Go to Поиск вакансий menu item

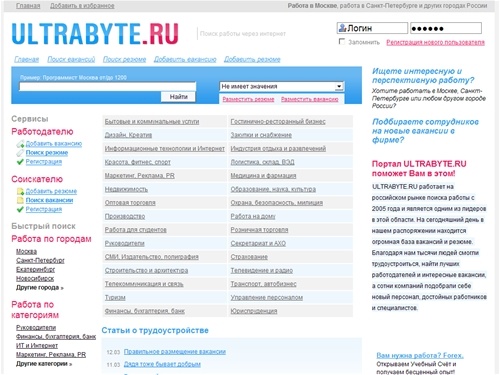click(x=71, y=59)
